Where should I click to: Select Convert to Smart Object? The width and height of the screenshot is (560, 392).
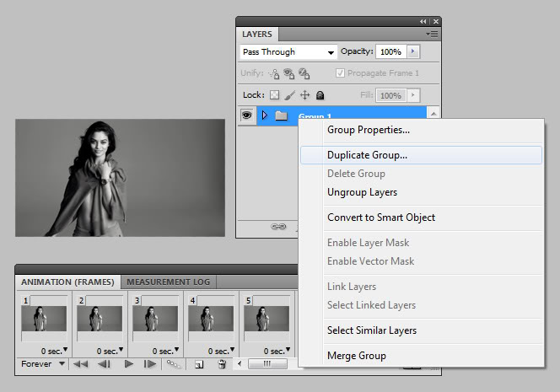381,217
